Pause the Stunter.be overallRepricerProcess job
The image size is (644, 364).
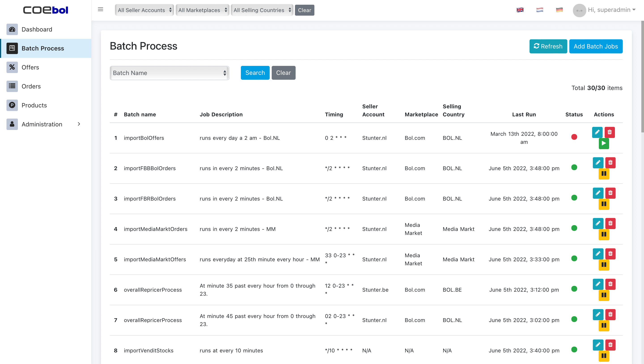(x=604, y=295)
